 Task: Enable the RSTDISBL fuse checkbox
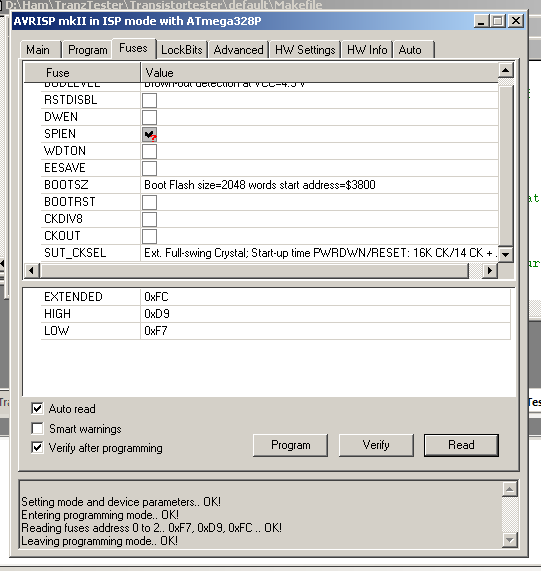click(149, 100)
